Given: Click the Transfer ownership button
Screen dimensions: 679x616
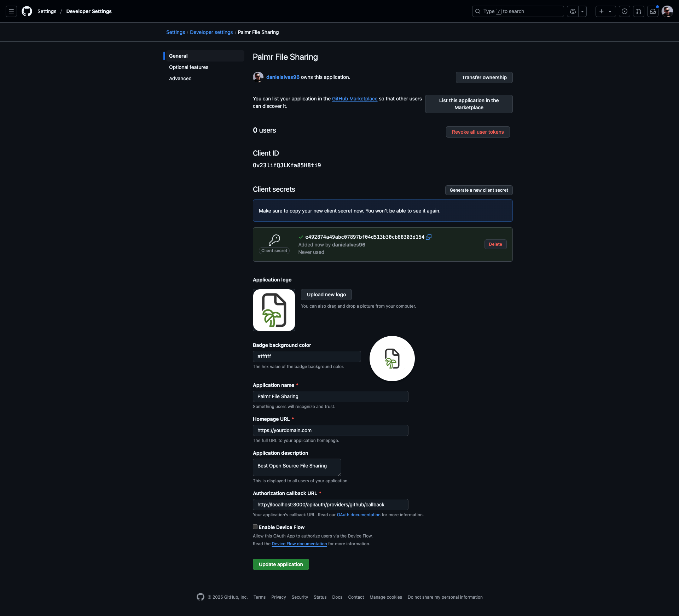Looking at the screenshot, I should [484, 77].
